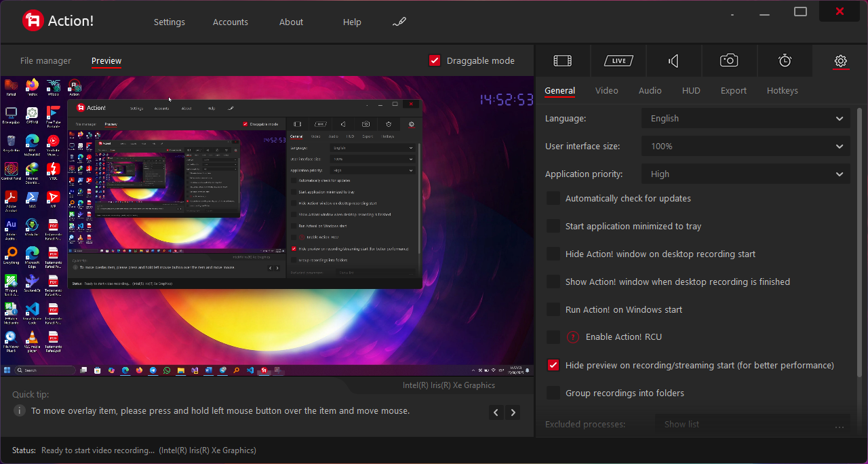Click the Excluded processes Show list field
The height and width of the screenshot is (464, 868).
point(753,424)
